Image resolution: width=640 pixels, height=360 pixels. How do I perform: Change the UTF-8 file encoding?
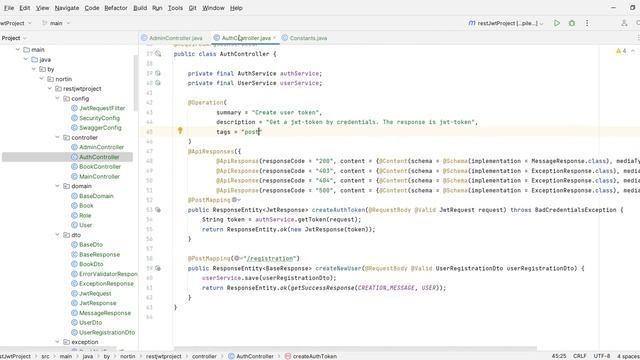[x=602, y=356]
